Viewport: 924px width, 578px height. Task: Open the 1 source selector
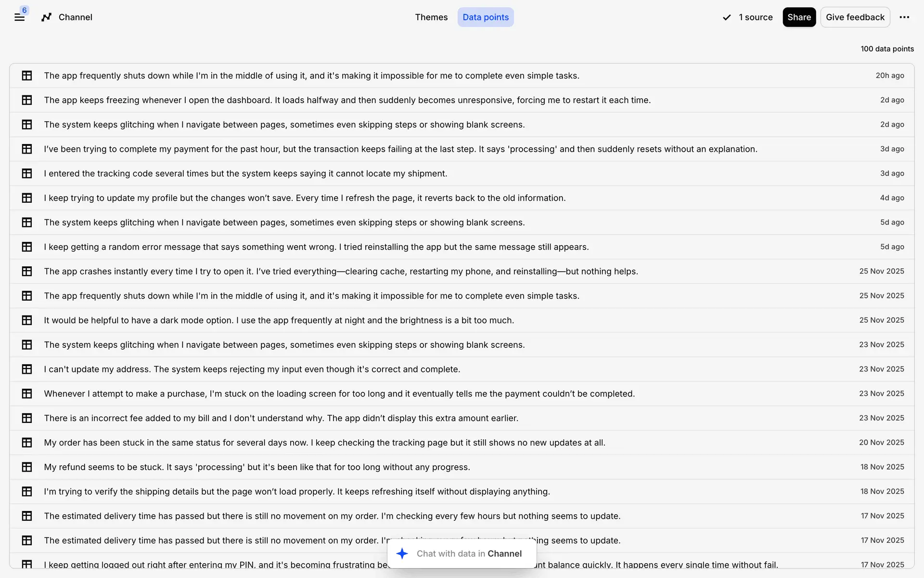(755, 17)
